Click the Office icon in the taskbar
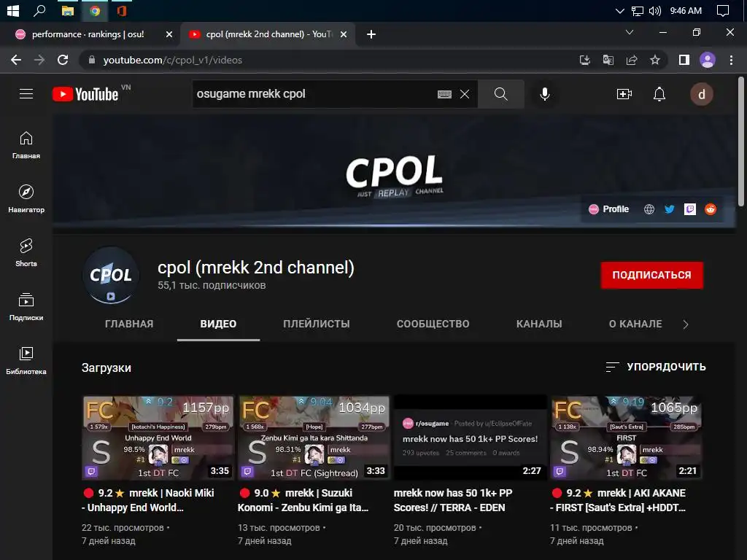Image resolution: width=747 pixels, height=560 pixels. [122, 10]
